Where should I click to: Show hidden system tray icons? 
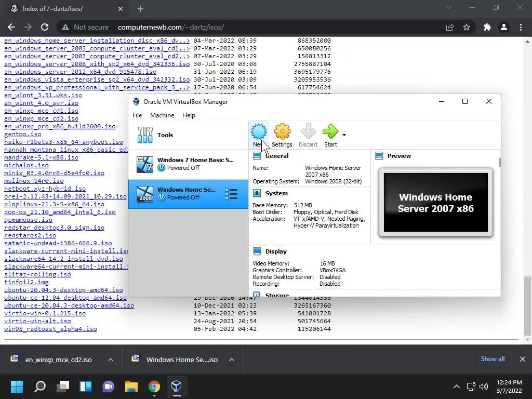tap(457, 387)
